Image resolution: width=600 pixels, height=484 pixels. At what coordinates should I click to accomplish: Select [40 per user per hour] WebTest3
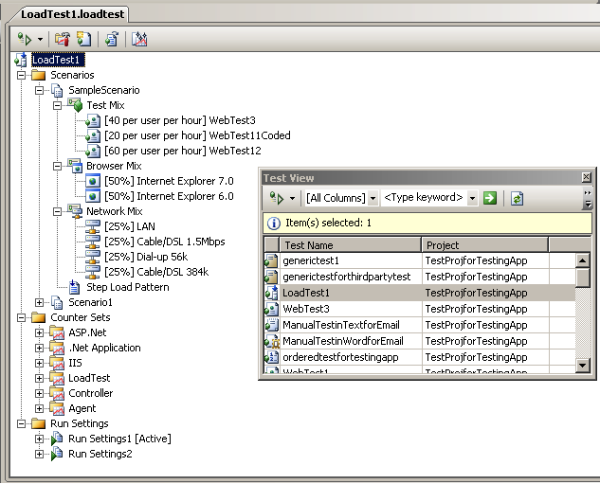180,121
